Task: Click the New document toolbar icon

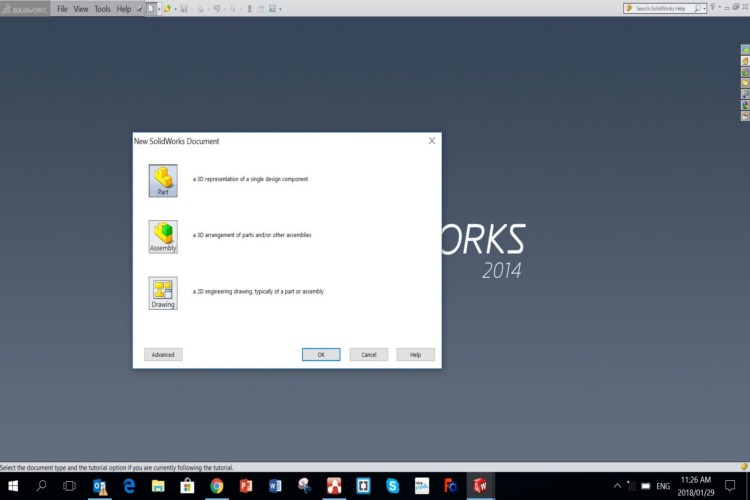Action: pyautogui.click(x=151, y=9)
